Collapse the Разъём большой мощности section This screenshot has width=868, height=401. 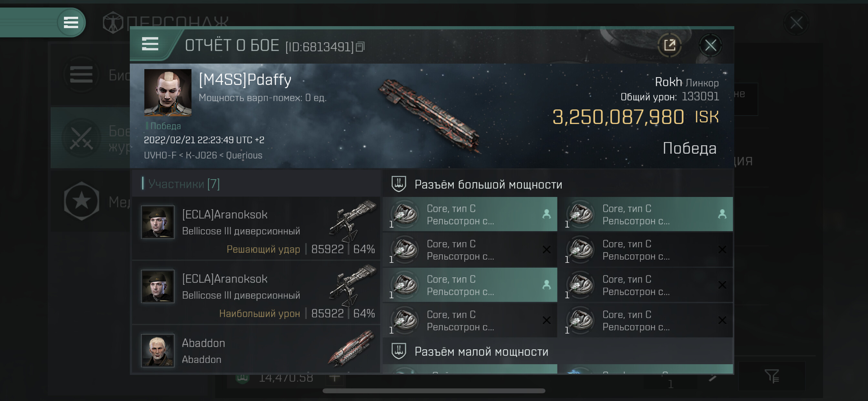click(x=488, y=185)
